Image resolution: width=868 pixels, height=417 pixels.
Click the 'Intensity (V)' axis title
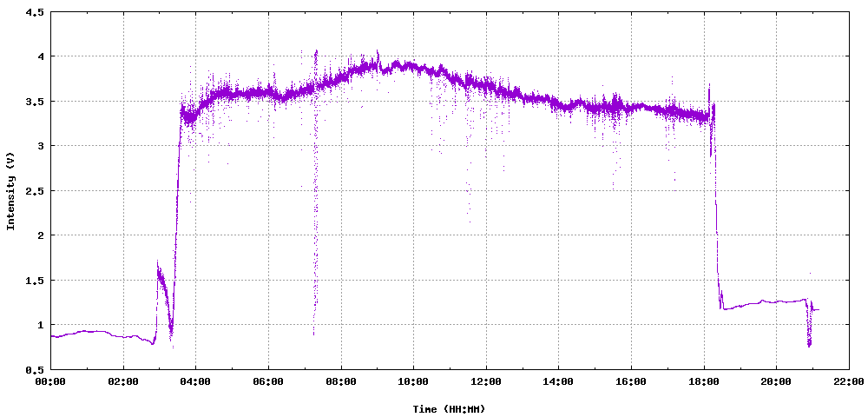tap(10, 190)
